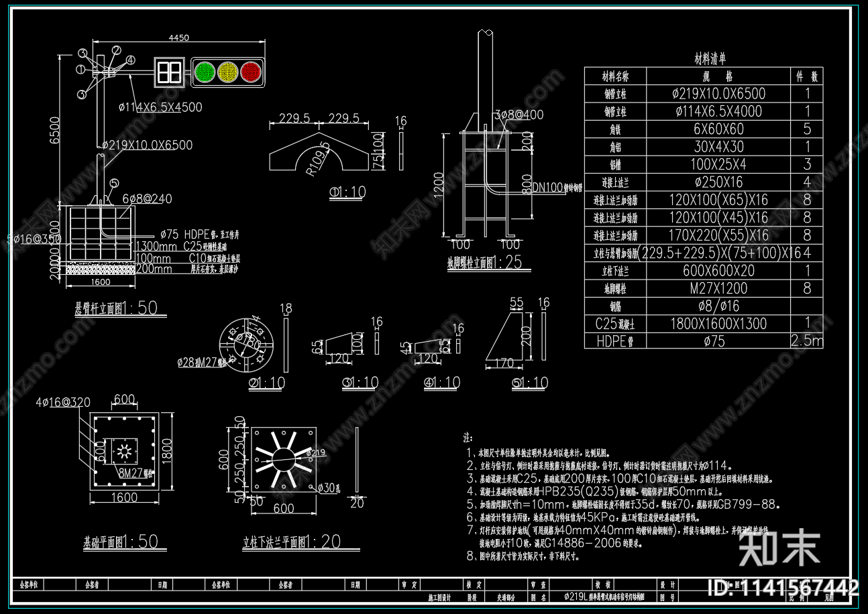Select the countdown timer display beside the lights
868x614 pixels.
tap(168, 71)
